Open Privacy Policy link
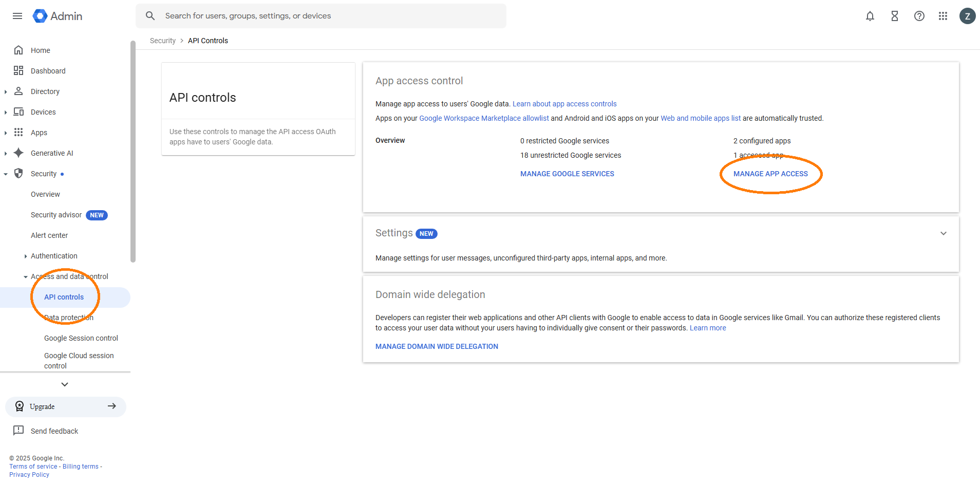 click(29, 475)
